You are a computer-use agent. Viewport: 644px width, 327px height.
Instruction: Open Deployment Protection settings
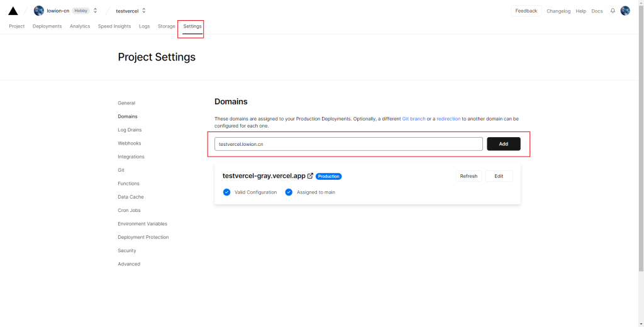(143, 237)
